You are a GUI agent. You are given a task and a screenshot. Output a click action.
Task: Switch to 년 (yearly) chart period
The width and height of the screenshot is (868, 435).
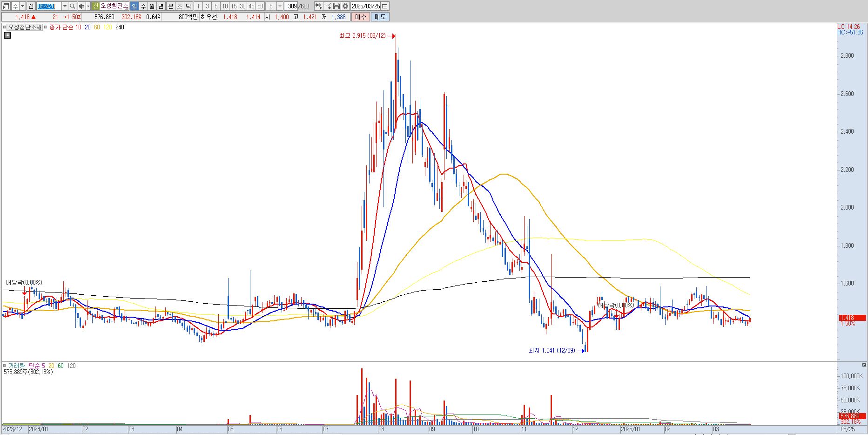click(x=161, y=6)
